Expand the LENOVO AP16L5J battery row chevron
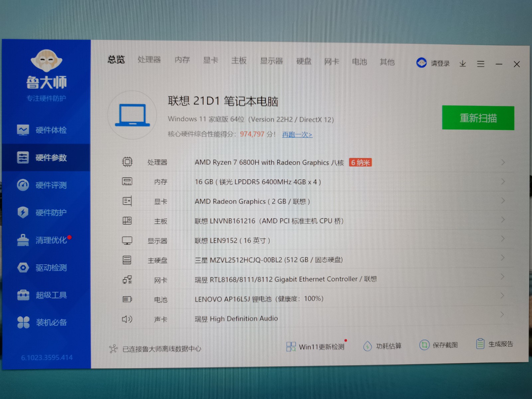 click(x=502, y=295)
